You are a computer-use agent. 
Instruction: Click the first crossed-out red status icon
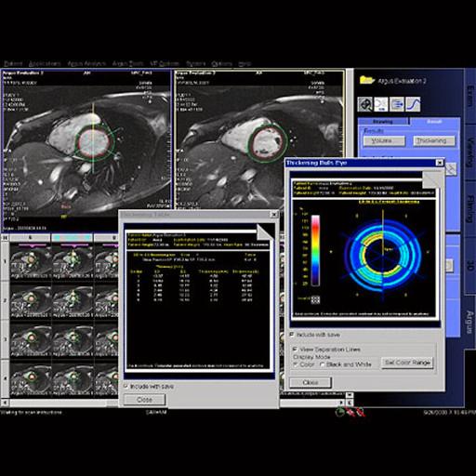(x=350, y=412)
